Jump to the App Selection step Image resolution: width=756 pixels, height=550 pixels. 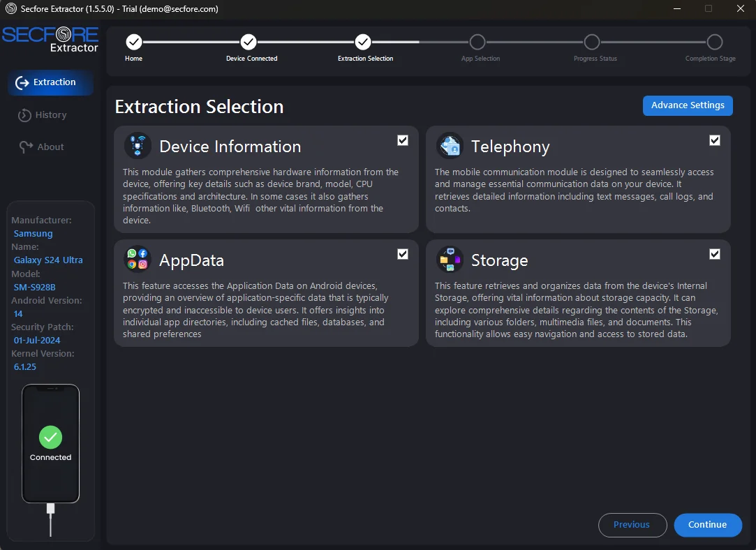(x=477, y=42)
